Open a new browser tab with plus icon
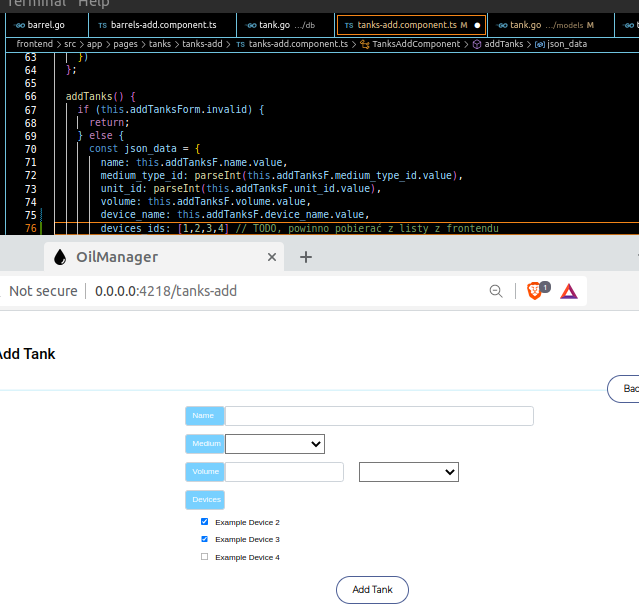This screenshot has width=639, height=612. pos(307,257)
